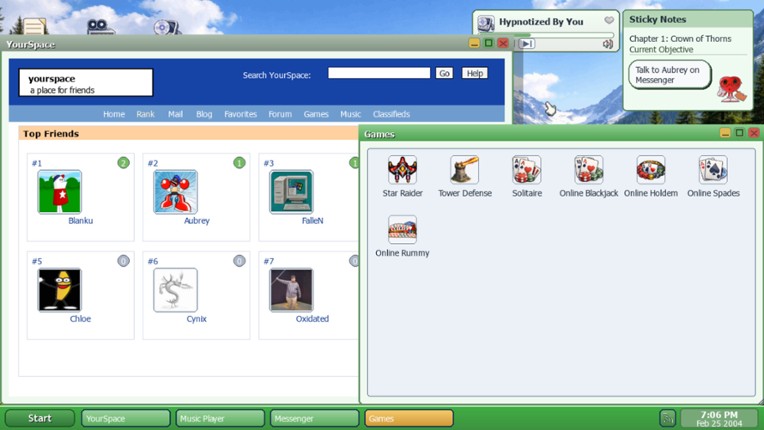This screenshot has width=764, height=430.
Task: Open the Tower Defense game icon
Action: 464,171
